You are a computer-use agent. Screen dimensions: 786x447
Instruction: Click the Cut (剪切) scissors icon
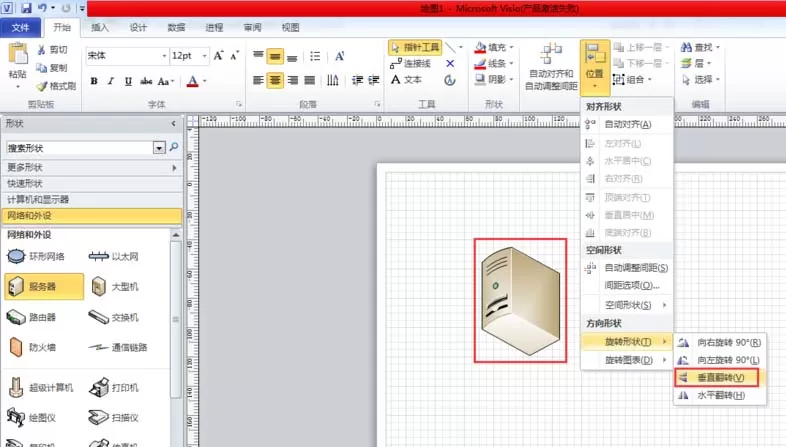(x=42, y=50)
